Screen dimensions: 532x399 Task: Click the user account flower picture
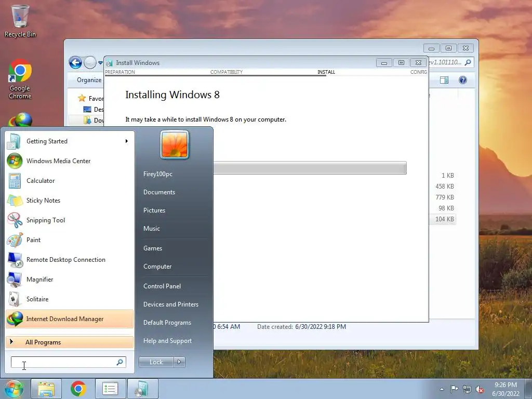(x=175, y=144)
